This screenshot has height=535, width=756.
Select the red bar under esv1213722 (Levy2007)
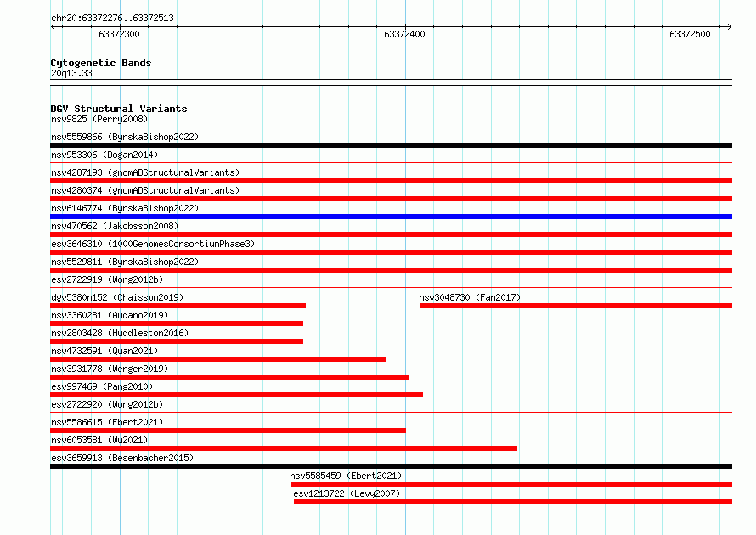(513, 502)
